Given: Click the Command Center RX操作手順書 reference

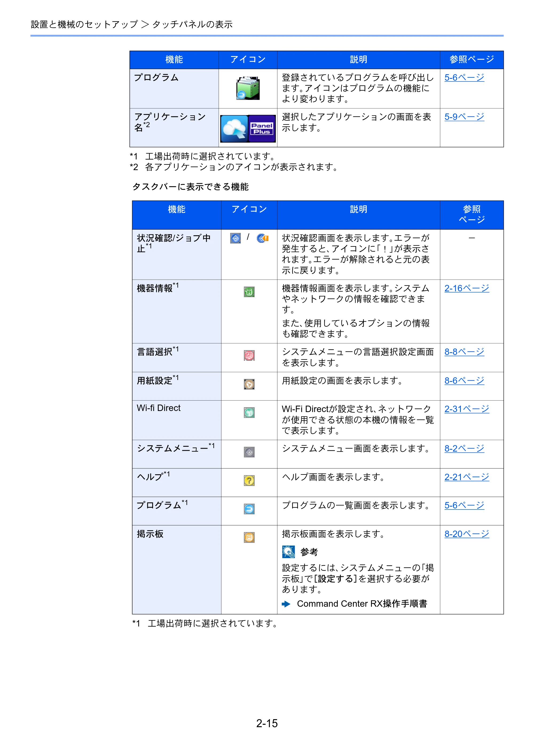Looking at the screenshot, I should point(362,604).
